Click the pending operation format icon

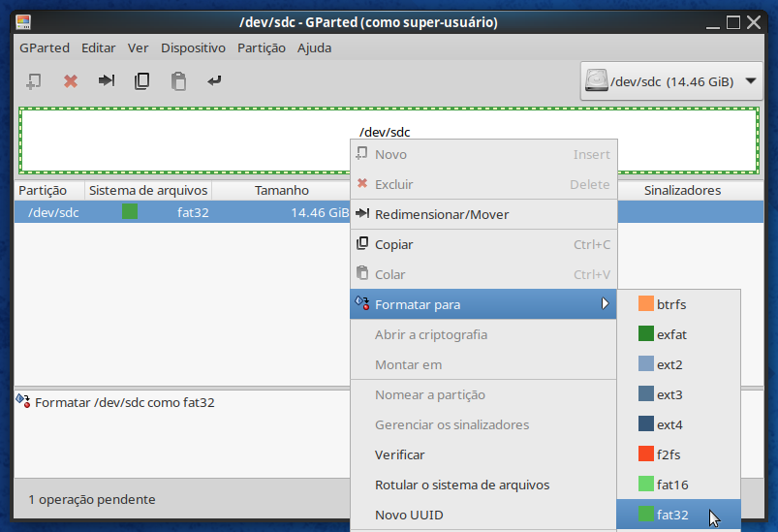pyautogui.click(x=23, y=400)
